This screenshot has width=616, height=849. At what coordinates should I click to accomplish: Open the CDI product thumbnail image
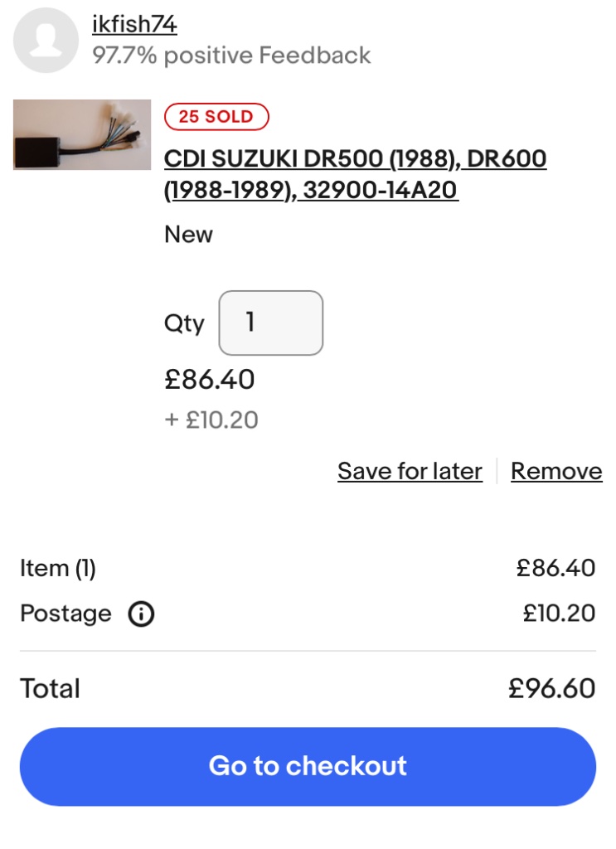(82, 134)
